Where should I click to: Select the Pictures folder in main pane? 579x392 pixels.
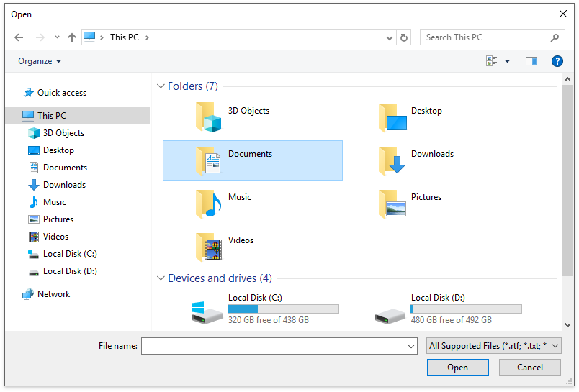[392, 203]
